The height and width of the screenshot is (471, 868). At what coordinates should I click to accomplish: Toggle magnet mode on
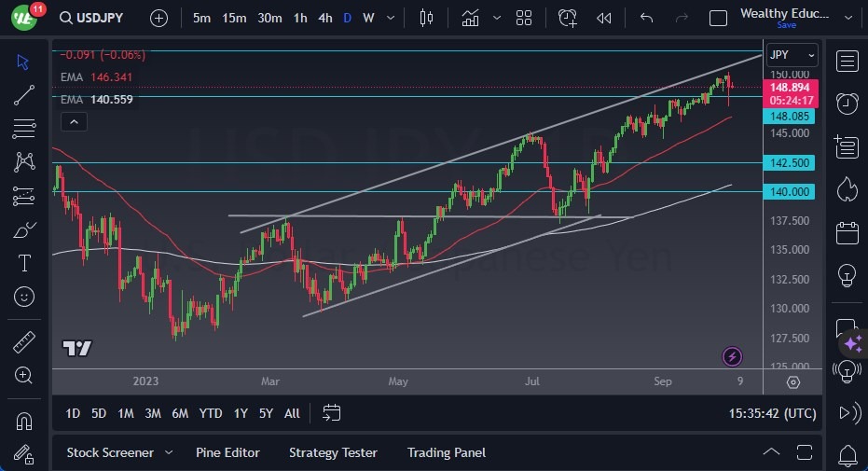click(x=24, y=421)
